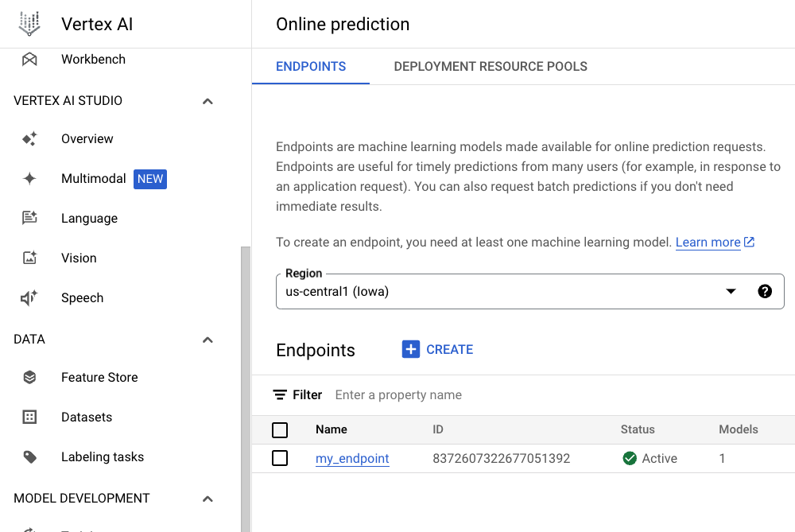The image size is (795, 532).
Task: Open the Vision menu item
Action: point(79,258)
